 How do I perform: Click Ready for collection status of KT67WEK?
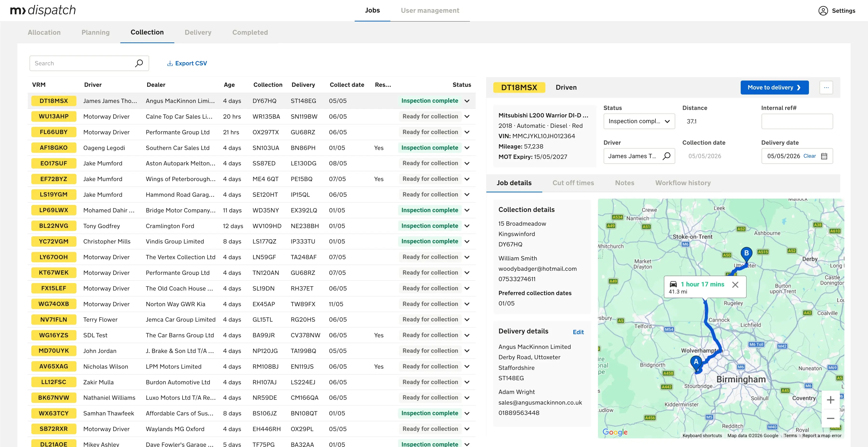point(430,272)
